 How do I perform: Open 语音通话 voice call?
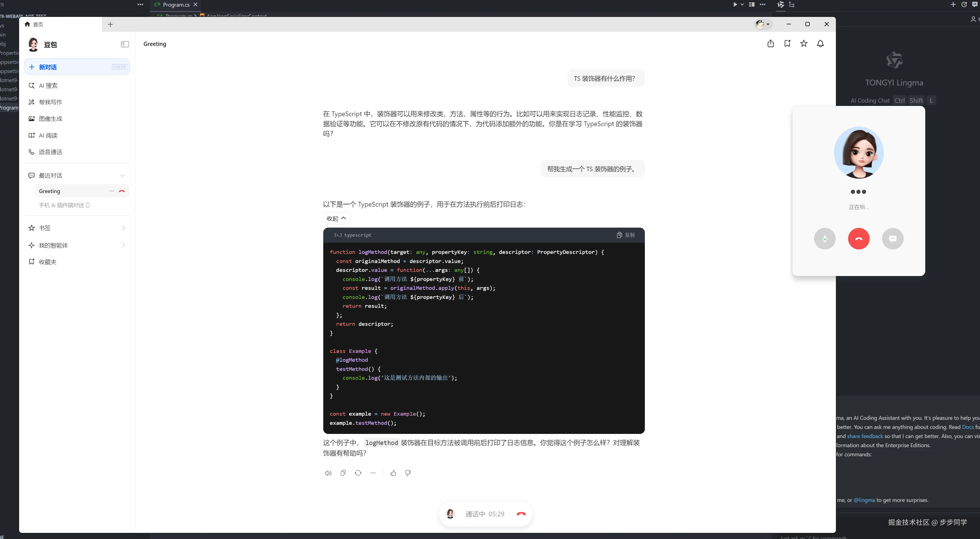[77, 152]
